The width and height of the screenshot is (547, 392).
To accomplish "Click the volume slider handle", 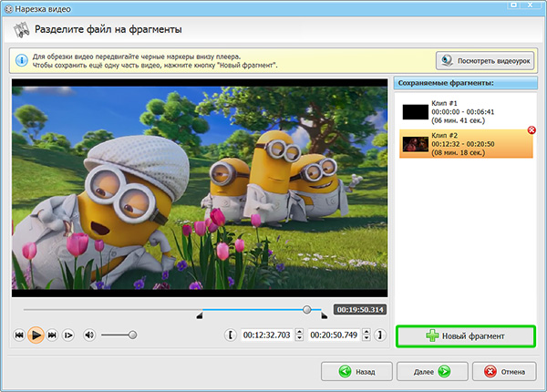I will pos(132,335).
